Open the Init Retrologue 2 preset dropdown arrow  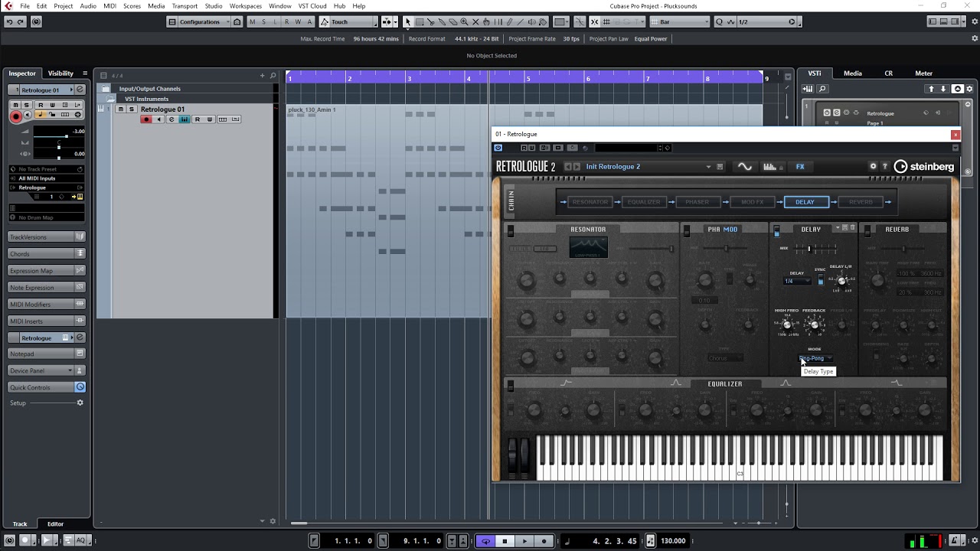708,167
